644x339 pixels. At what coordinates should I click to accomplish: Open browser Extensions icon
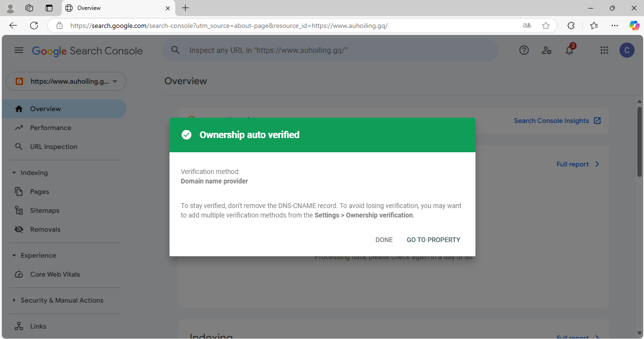tap(571, 26)
